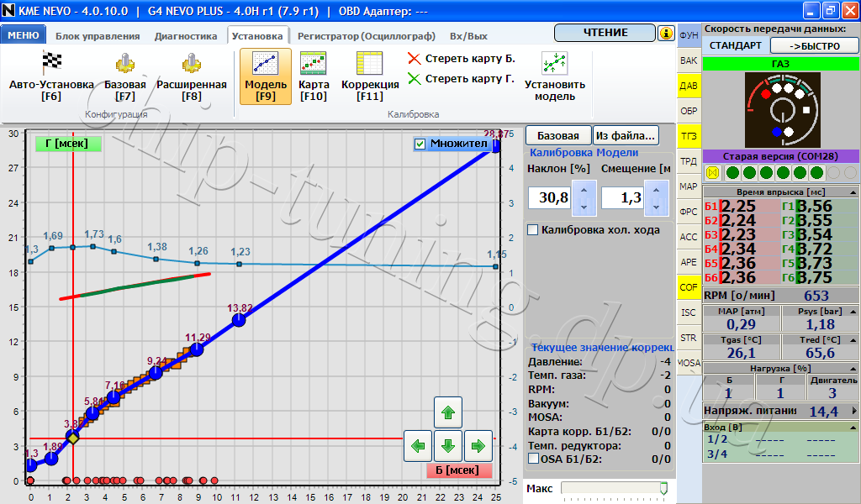Select СТАНДАРТ data speed mode
The width and height of the screenshot is (861, 504).
(x=735, y=45)
